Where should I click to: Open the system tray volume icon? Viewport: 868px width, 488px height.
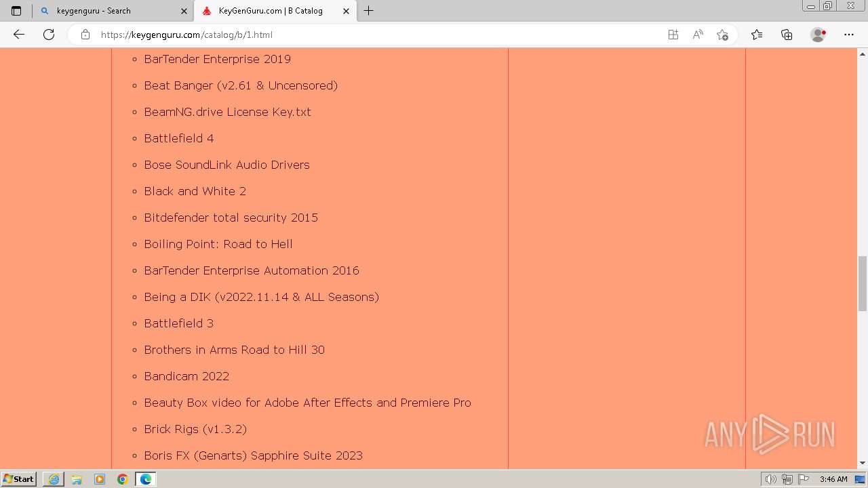(771, 479)
